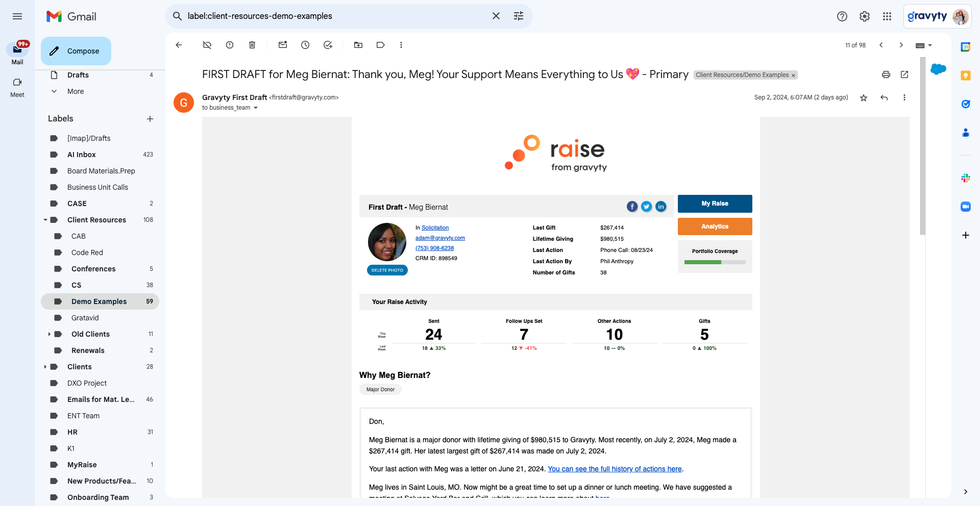Click the Snooze clock icon

click(x=305, y=45)
